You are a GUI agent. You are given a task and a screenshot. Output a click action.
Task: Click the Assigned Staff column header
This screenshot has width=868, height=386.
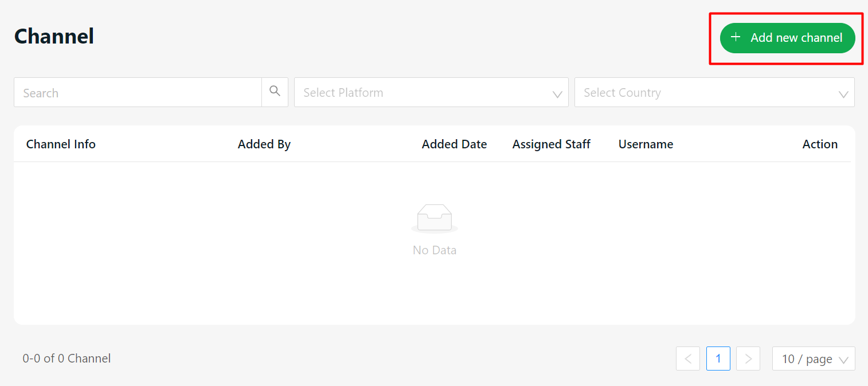(x=551, y=144)
